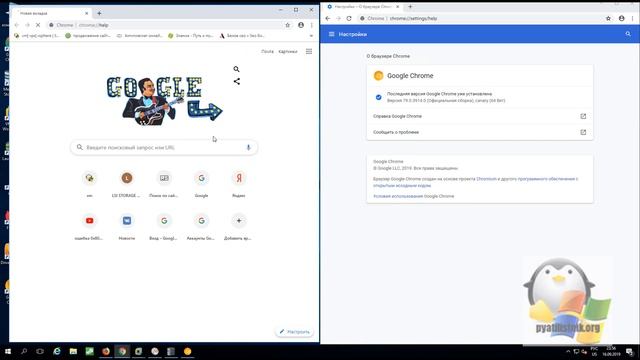Open the 'Знания - Путь к по...' bookmark
The image size is (640, 360).
191,36
